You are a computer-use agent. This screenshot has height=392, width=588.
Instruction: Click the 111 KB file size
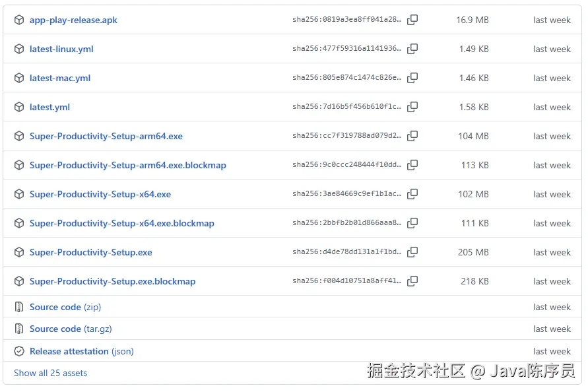(474, 223)
